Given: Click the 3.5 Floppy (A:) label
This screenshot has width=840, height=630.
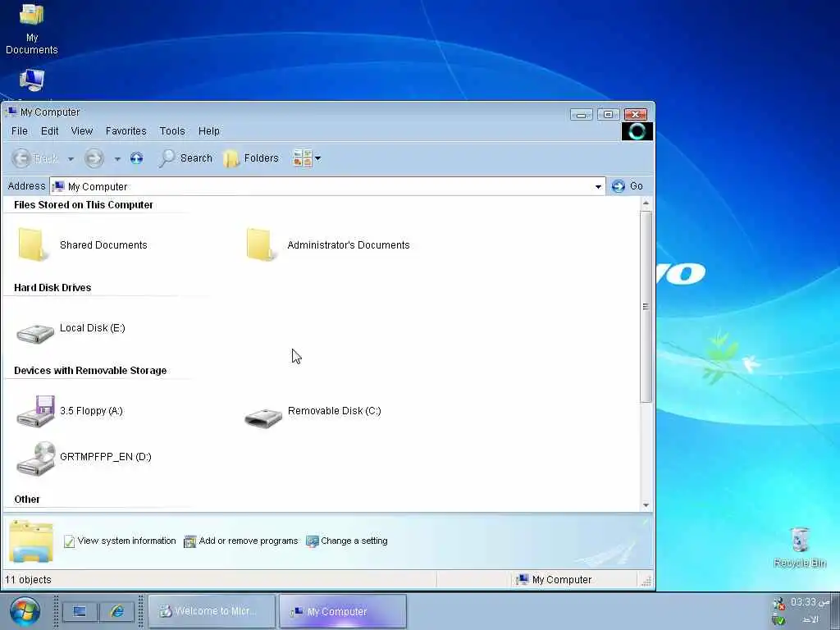Looking at the screenshot, I should [x=91, y=411].
